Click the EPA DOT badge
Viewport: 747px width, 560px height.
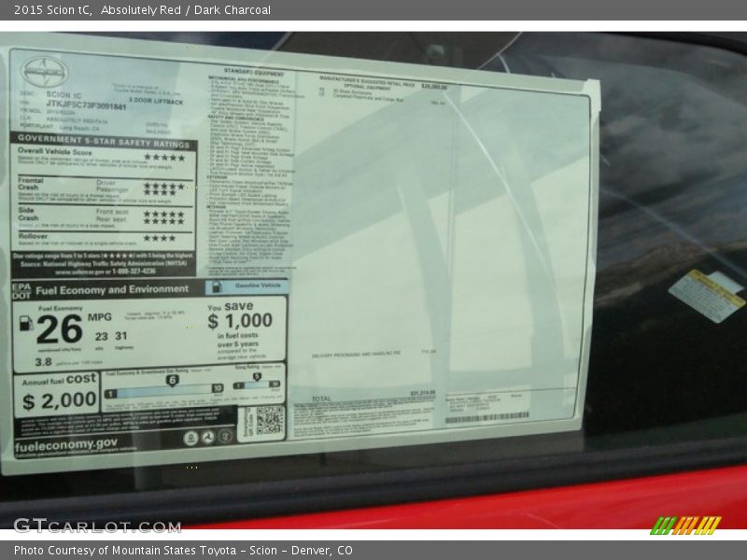coord(21,290)
